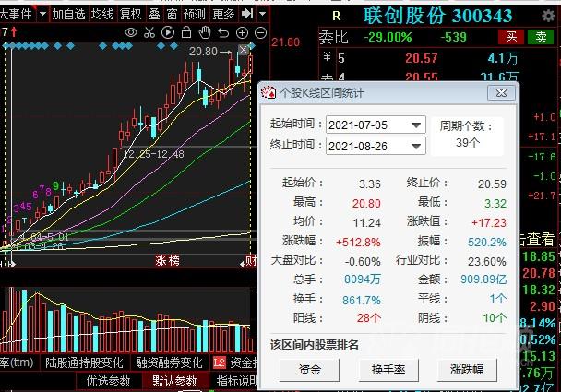Click the card-suit icon in the statistics dialog title
Screen dimensions: 561x392
pos(269,92)
